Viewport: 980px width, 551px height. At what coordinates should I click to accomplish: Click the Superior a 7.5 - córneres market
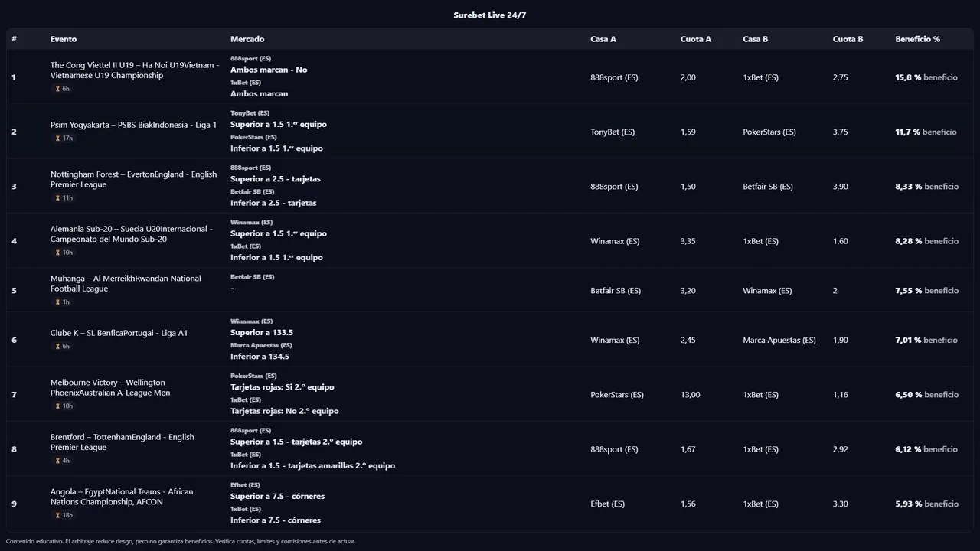coord(277,497)
